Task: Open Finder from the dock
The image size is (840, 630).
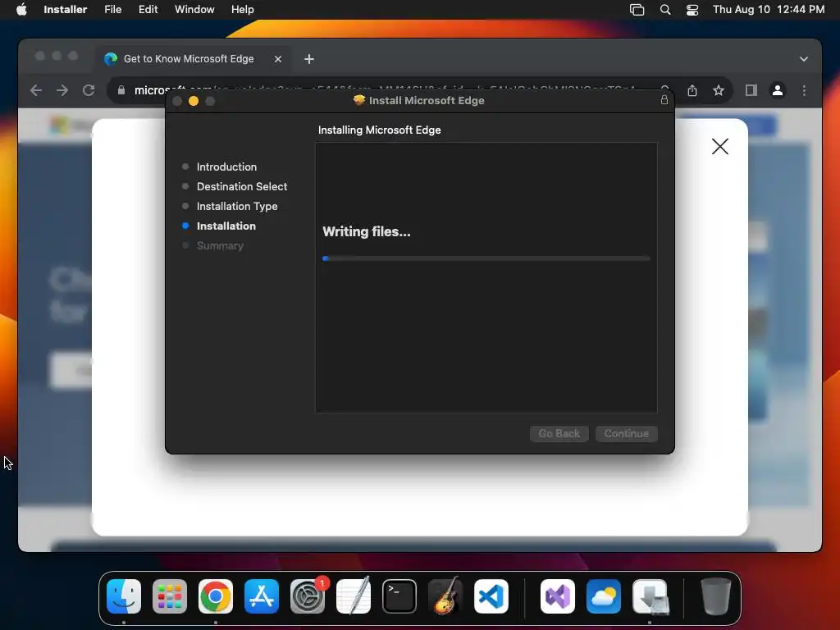Action: coord(124,596)
